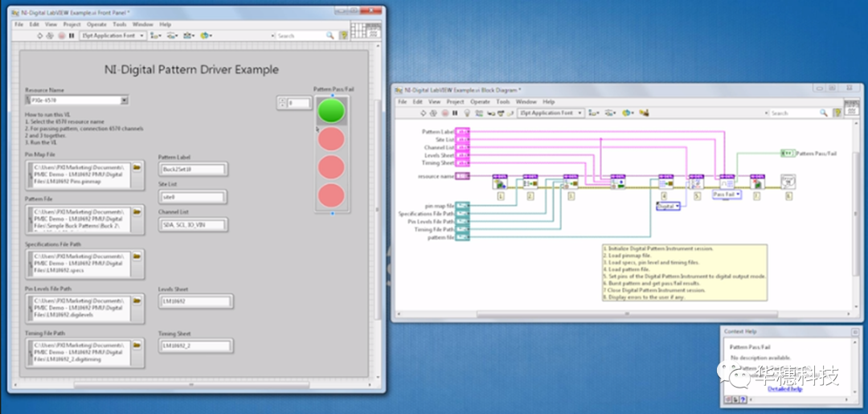The width and height of the screenshot is (868, 414).
Task: Toggle Retain Wire Values button
Action: 478,113
